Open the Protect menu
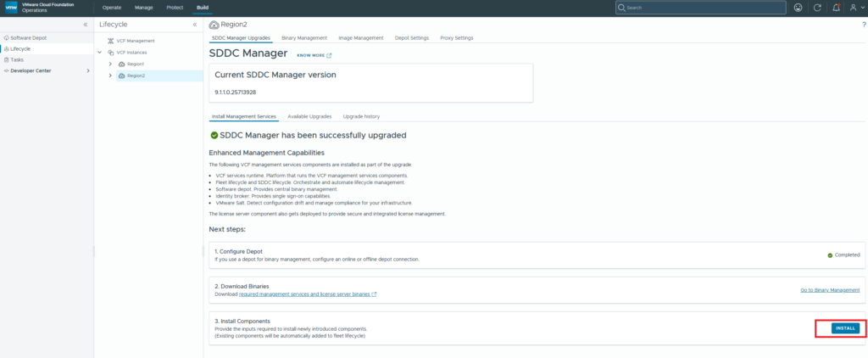The height and width of the screenshot is (358, 868). [175, 8]
